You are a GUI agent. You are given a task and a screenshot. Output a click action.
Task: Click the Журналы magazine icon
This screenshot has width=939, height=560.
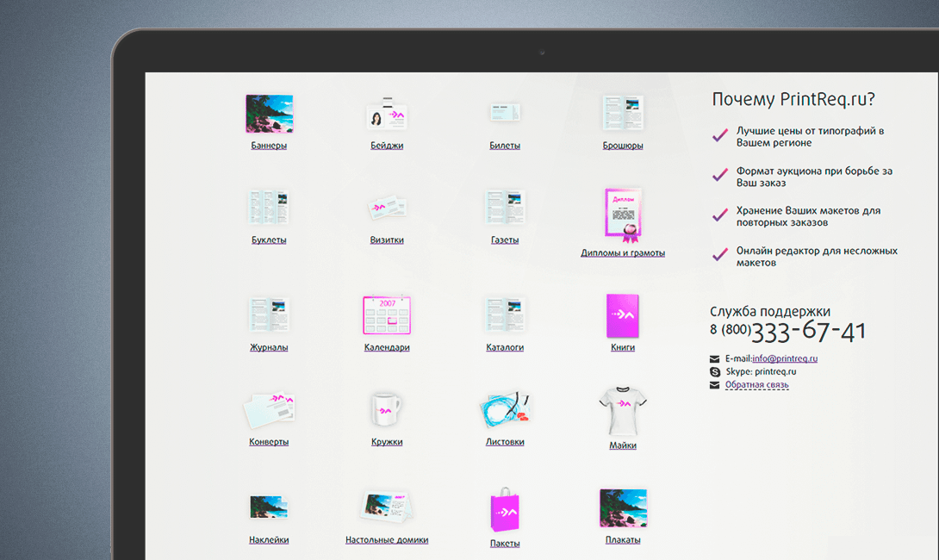269,314
